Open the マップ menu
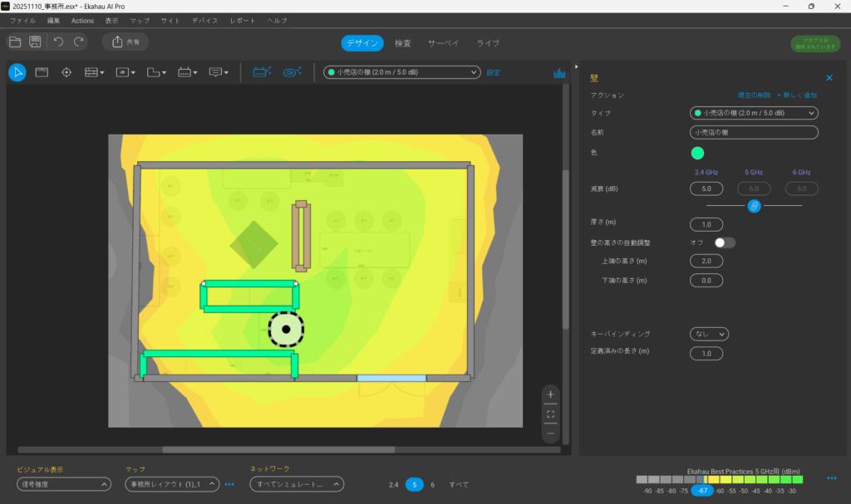This screenshot has width=851, height=504. point(140,20)
